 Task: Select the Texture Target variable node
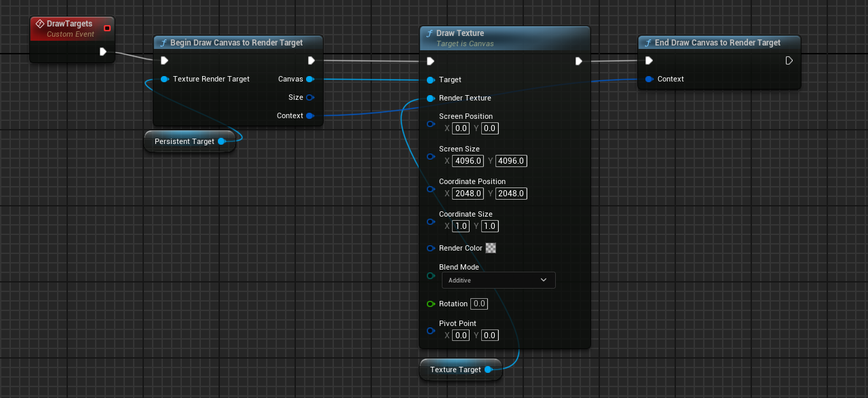point(455,369)
